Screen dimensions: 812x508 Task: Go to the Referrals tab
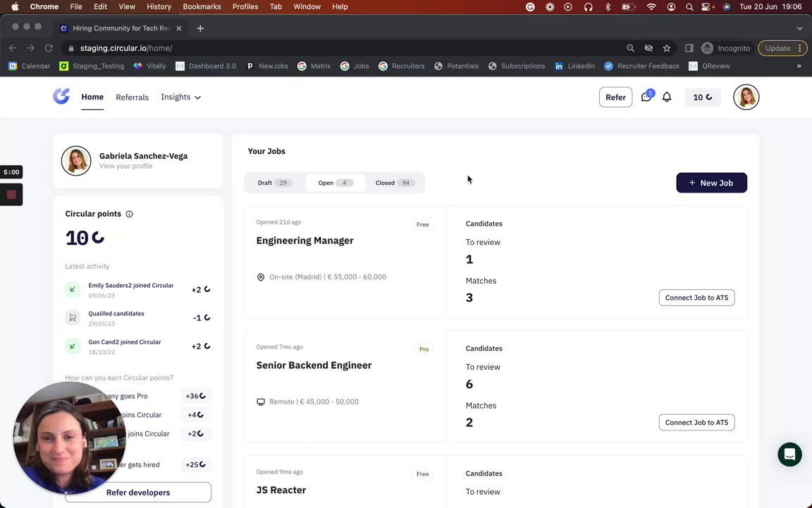pos(132,97)
